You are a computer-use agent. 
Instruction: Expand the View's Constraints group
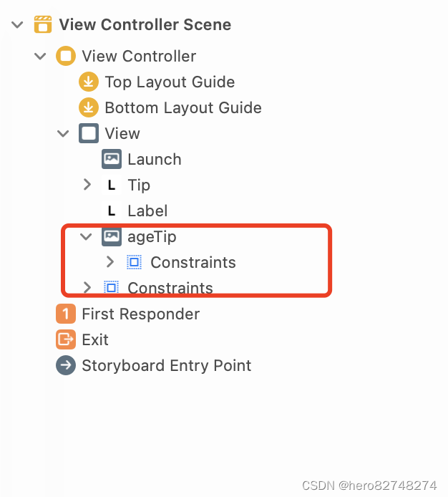tap(87, 287)
